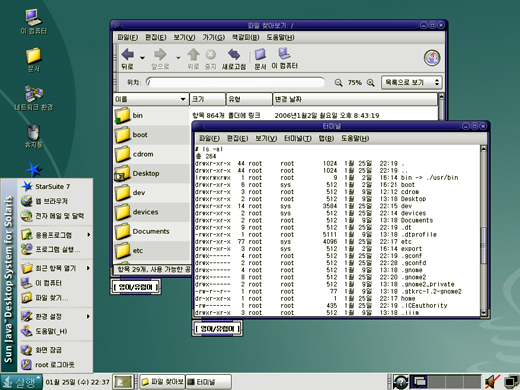Select the cdrom folder in the list
520x390 pixels.
click(x=152, y=154)
